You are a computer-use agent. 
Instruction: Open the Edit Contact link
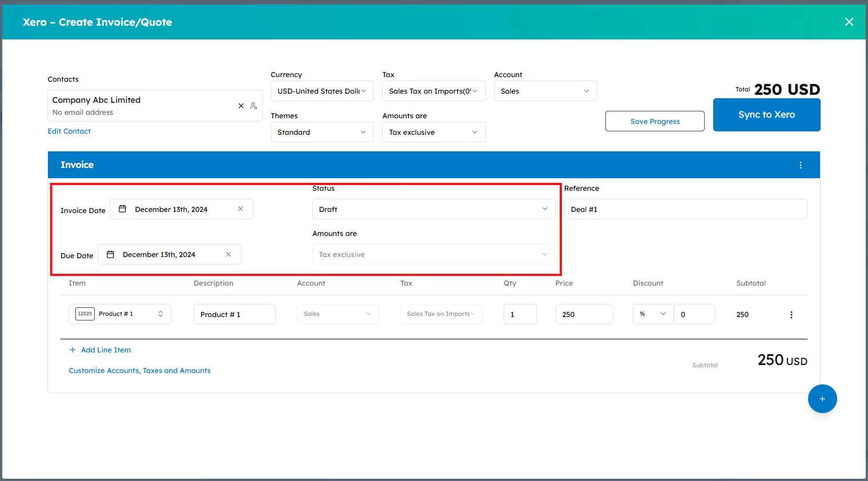pos(69,131)
